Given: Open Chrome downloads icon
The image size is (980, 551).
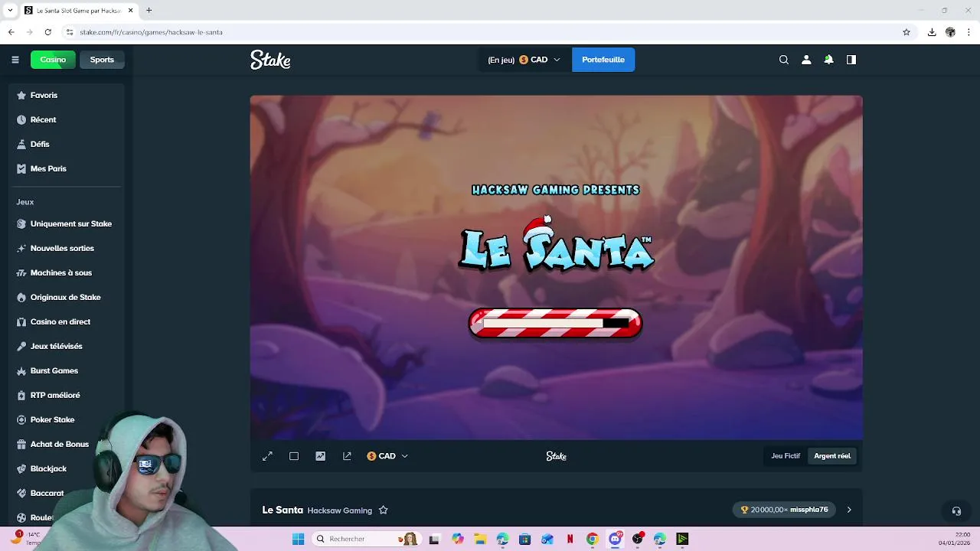Looking at the screenshot, I should tap(932, 32).
